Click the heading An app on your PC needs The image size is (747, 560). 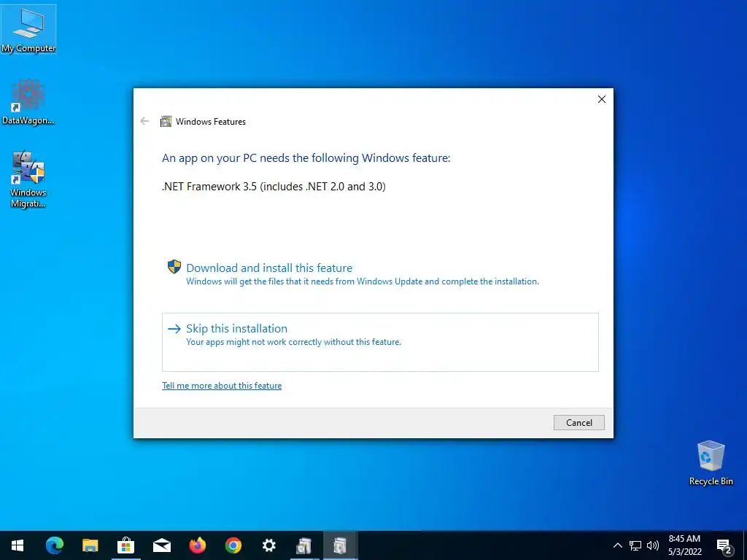pos(306,157)
